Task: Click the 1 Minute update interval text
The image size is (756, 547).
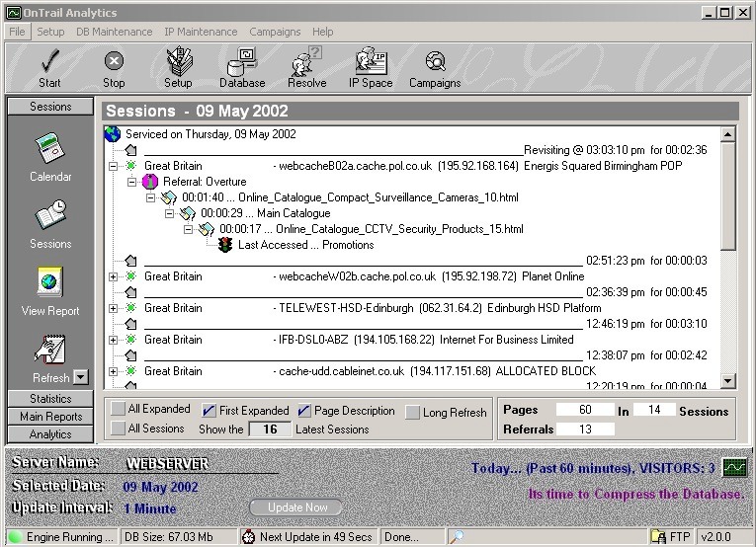Action: click(150, 508)
